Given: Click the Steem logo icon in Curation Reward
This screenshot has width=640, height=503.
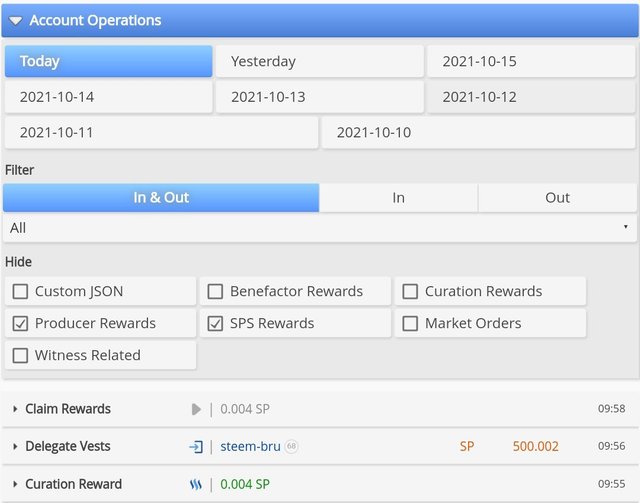Looking at the screenshot, I should 196,485.
